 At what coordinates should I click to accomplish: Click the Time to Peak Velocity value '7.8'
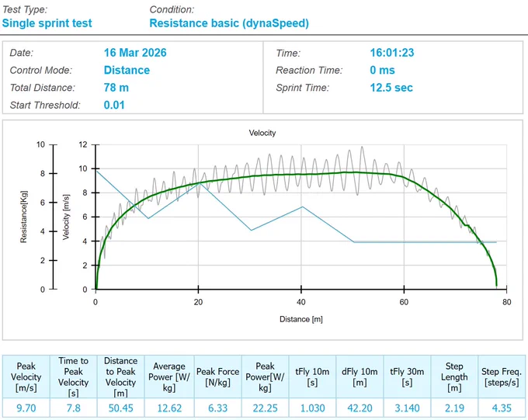pyautogui.click(x=74, y=408)
